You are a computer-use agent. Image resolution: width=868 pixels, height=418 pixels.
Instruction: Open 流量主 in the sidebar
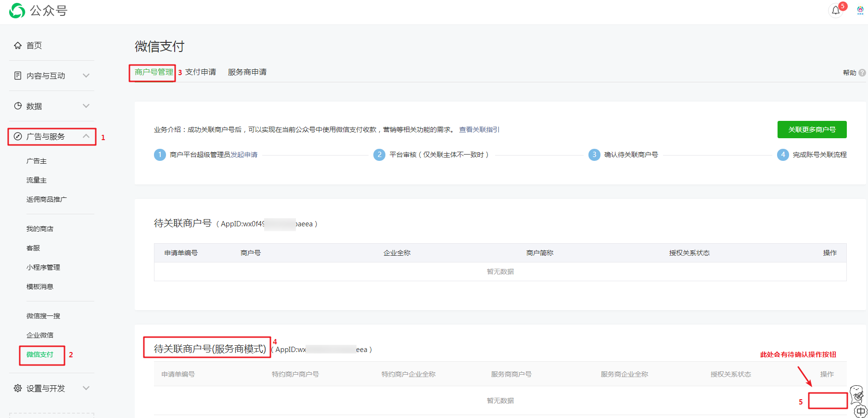click(x=37, y=180)
